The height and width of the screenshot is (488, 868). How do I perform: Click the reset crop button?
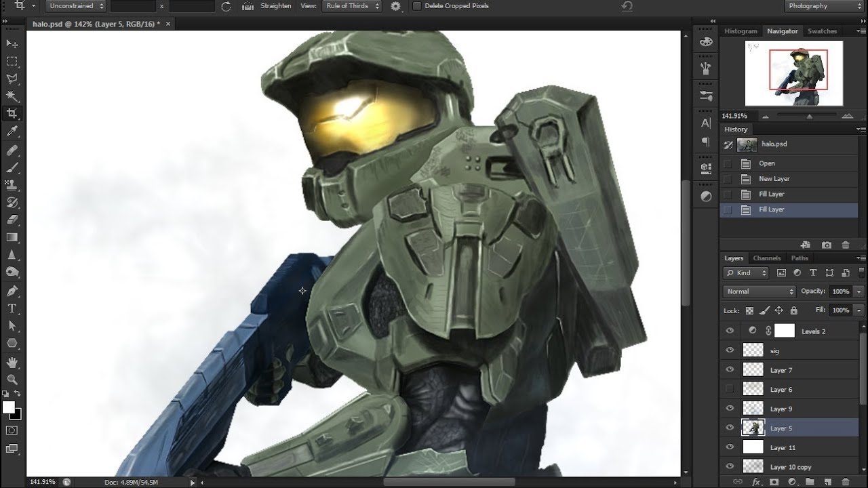click(x=627, y=6)
